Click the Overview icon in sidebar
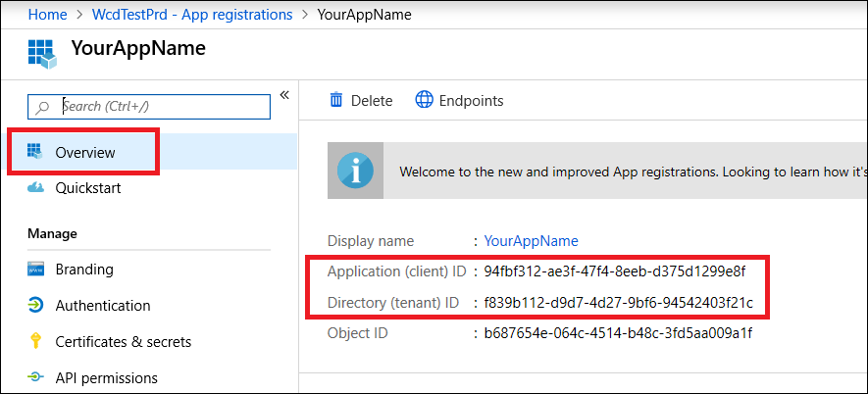The height and width of the screenshot is (394, 868). (x=35, y=152)
